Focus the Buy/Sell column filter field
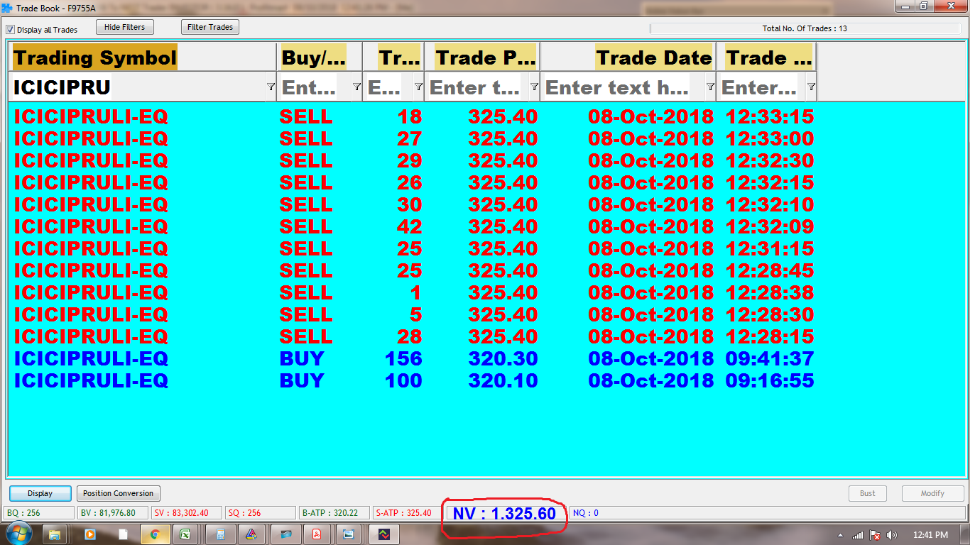This screenshot has height=545, width=980. point(315,87)
